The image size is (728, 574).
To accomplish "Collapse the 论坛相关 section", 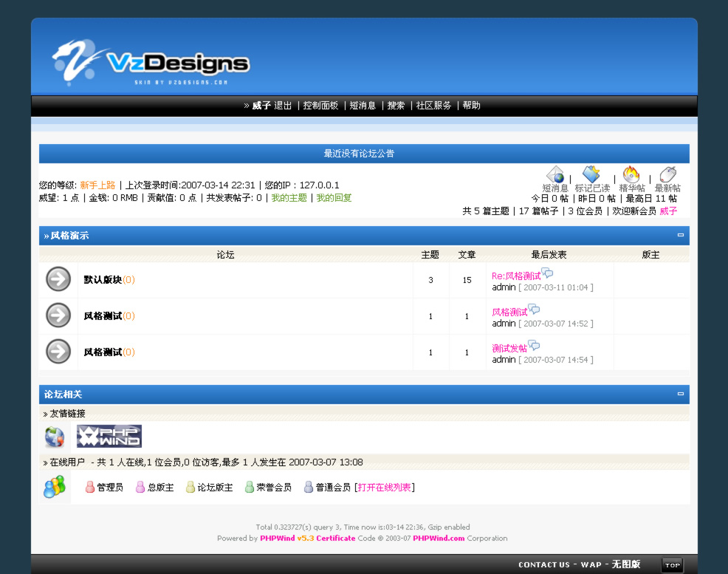I will pos(681,394).
